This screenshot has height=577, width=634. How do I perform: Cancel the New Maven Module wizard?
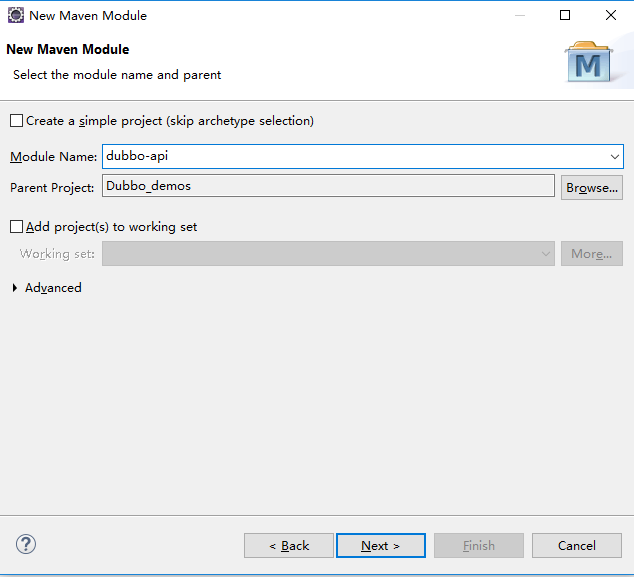pyautogui.click(x=577, y=545)
